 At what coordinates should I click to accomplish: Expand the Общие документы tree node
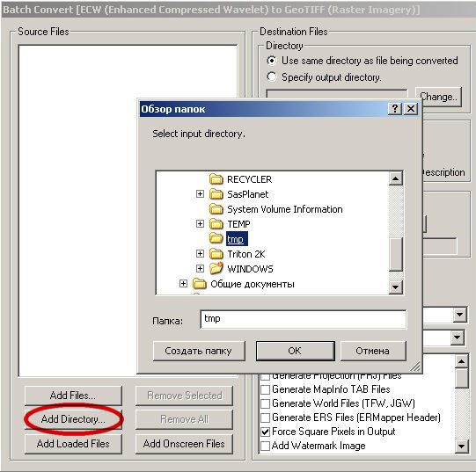[x=183, y=283]
